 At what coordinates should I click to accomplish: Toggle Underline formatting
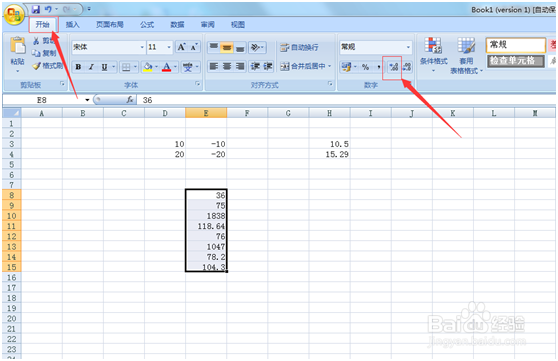coord(104,67)
